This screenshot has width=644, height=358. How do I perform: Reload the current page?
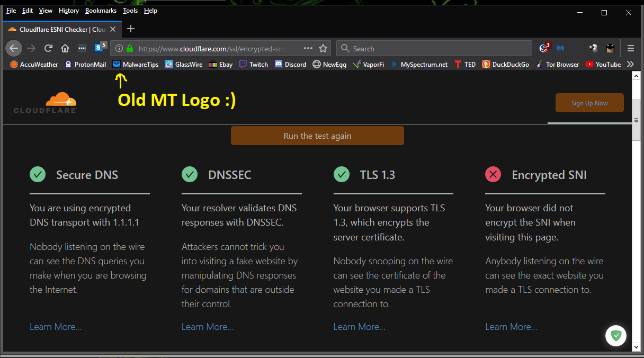pyautogui.click(x=48, y=48)
